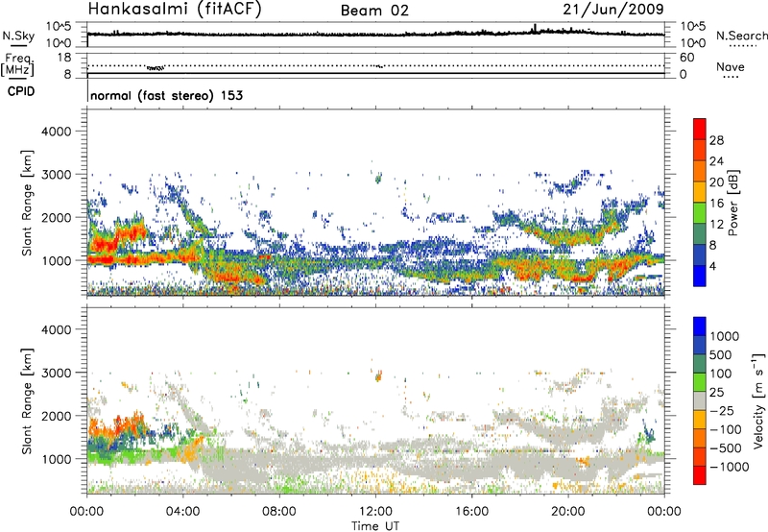Click the '08:00' time axis label
The width and height of the screenshot is (768, 532).
(x=279, y=512)
